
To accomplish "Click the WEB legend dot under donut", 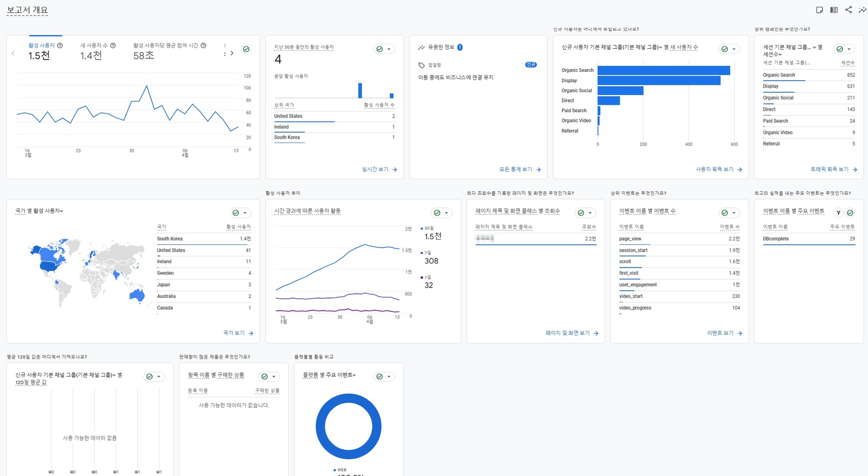I will pyautogui.click(x=335, y=470).
